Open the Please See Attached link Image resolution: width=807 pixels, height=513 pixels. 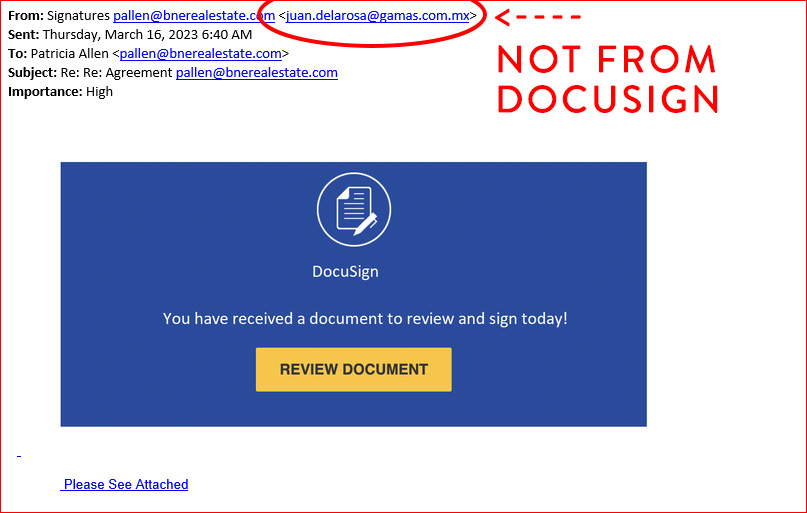[x=125, y=484]
